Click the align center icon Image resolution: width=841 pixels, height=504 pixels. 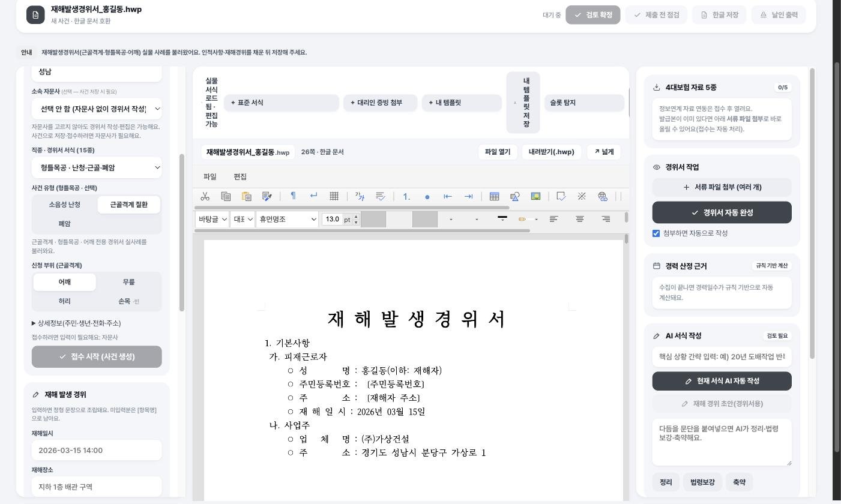coord(580,219)
